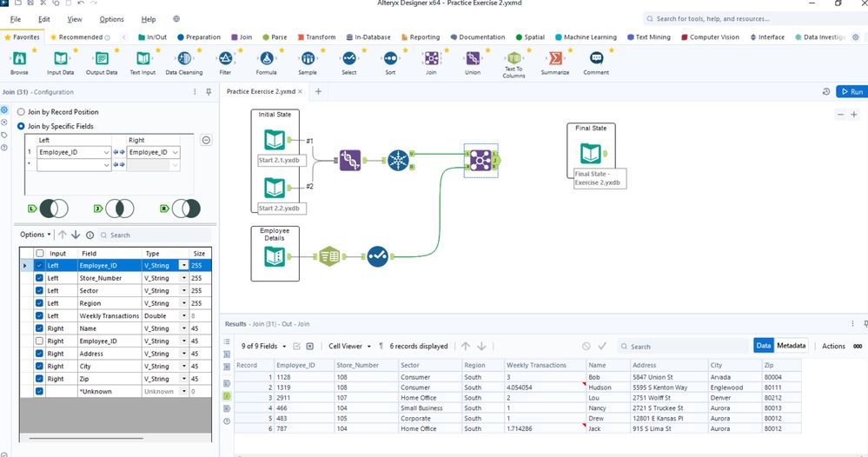Image resolution: width=868 pixels, height=457 pixels.
Task: Open the Options menu
Action: (112, 19)
